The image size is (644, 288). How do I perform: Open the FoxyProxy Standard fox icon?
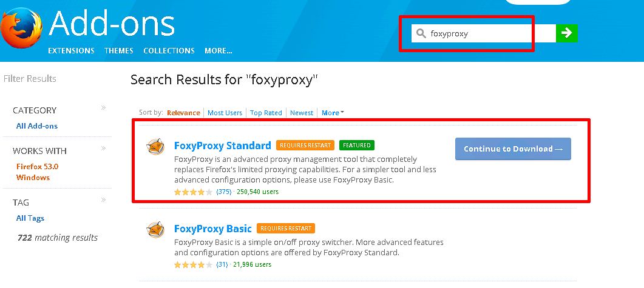coord(155,147)
